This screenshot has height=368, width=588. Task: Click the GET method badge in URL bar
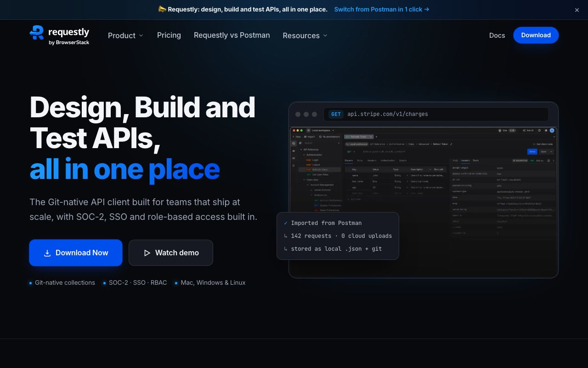336,114
